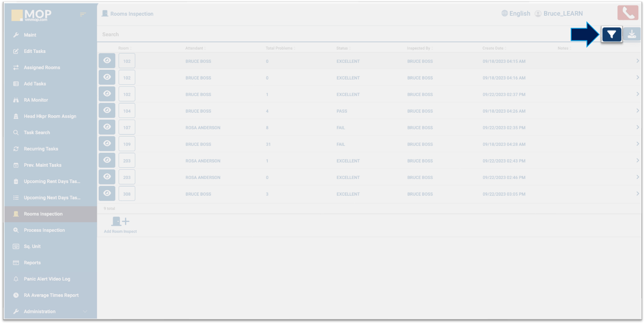Open the RA Monitor binoculars item

(36, 100)
